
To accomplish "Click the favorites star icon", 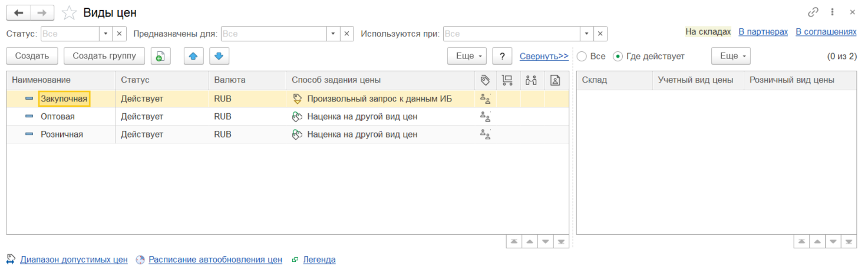I will [70, 12].
